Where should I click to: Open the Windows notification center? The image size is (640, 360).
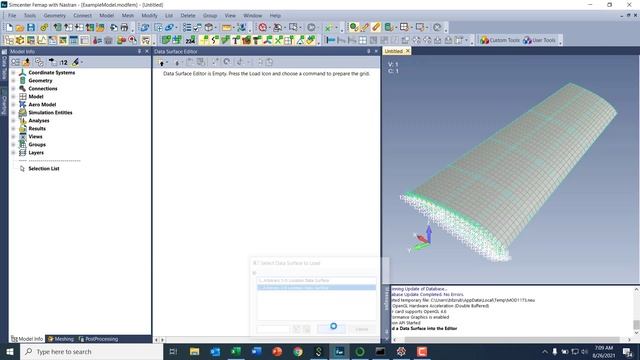point(627,351)
